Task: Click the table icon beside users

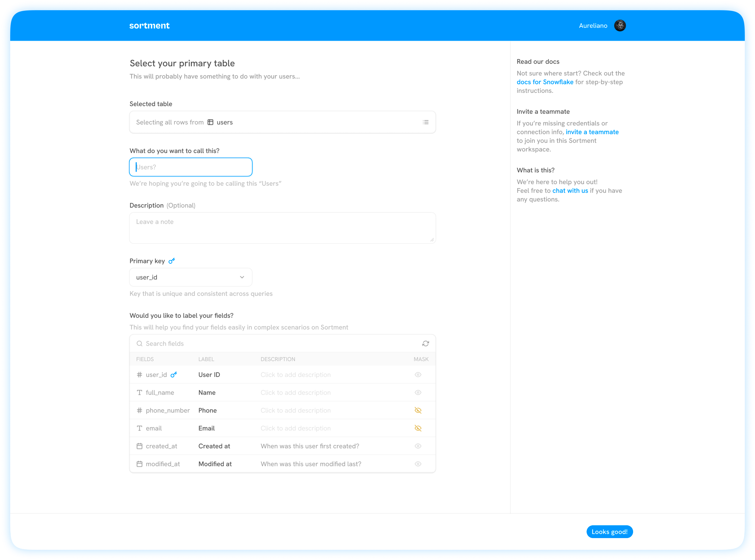Action: click(x=210, y=122)
